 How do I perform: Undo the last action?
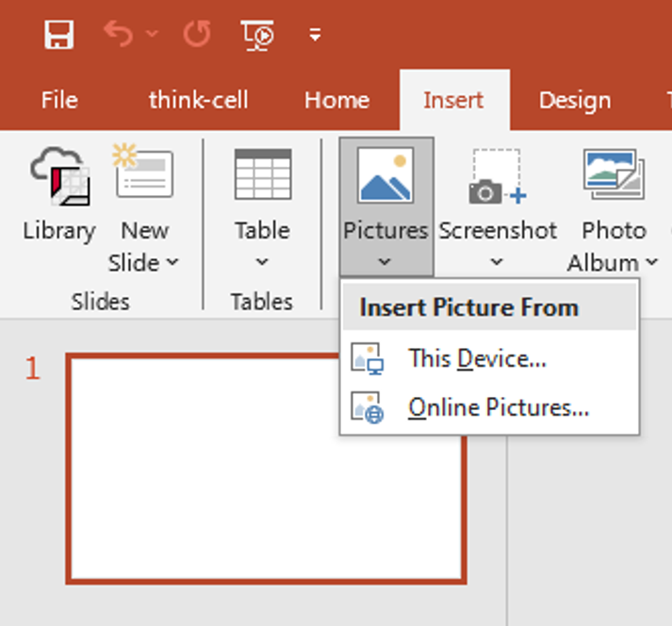119,34
